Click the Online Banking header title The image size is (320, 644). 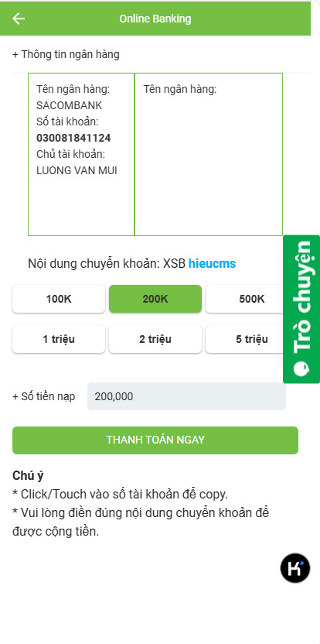[155, 19]
